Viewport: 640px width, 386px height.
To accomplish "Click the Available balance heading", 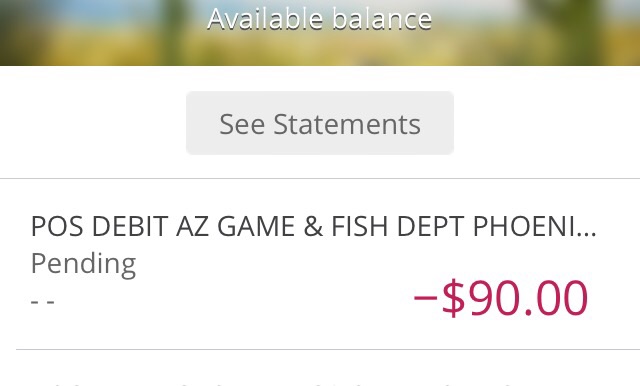I will [320, 19].
